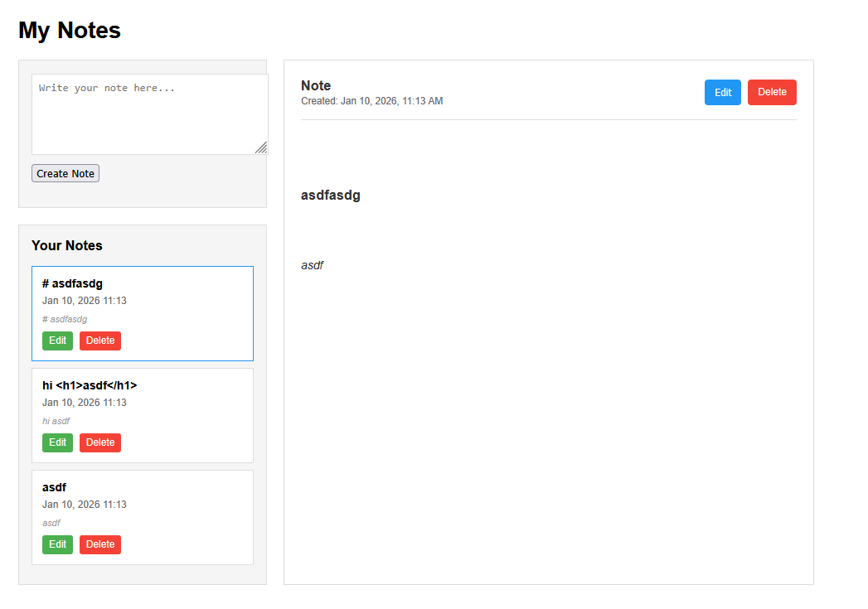The width and height of the screenshot is (868, 609).
Task: Edit the last note titled "asdf"
Action: pyautogui.click(x=57, y=544)
